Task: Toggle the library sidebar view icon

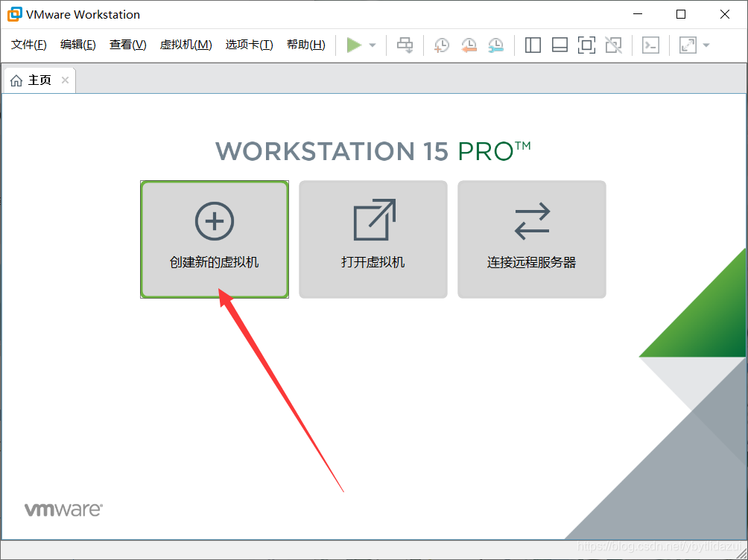Action: [x=533, y=45]
